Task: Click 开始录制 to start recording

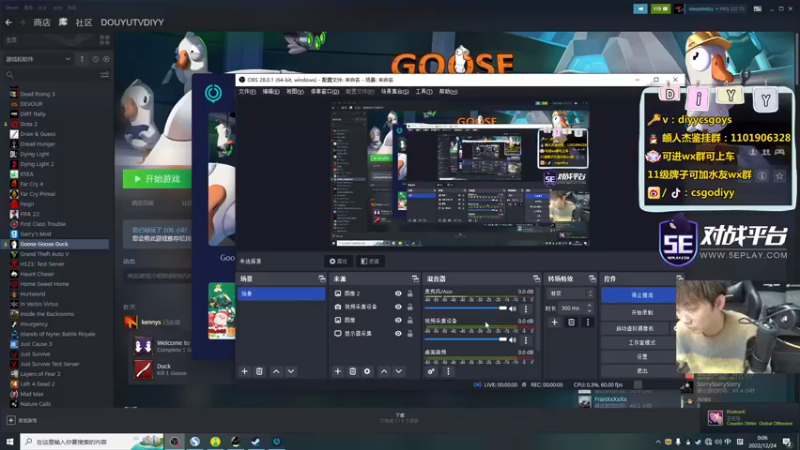Action: [x=642, y=312]
